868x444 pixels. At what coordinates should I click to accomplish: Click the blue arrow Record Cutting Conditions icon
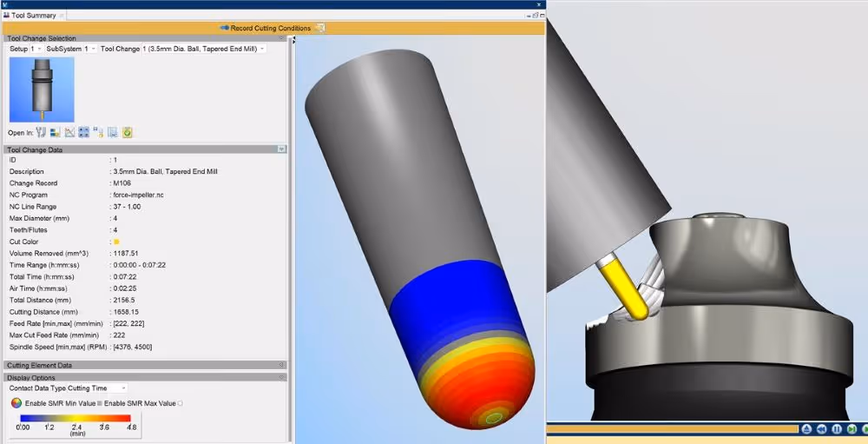pyautogui.click(x=224, y=28)
